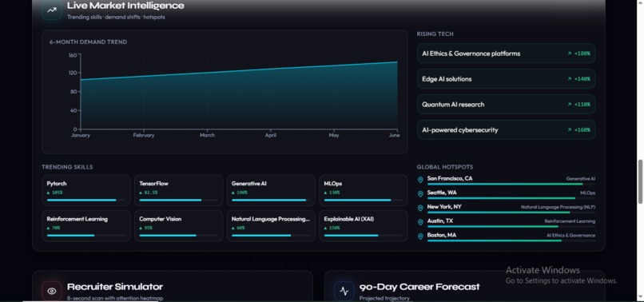
Task: Click the Seattle, WA hotspot name
Action: (442, 193)
